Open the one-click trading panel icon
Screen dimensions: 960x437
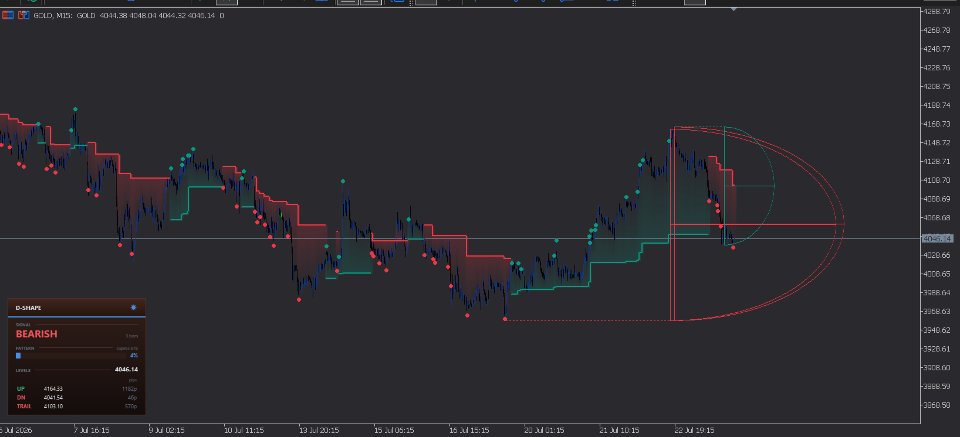pos(8,15)
